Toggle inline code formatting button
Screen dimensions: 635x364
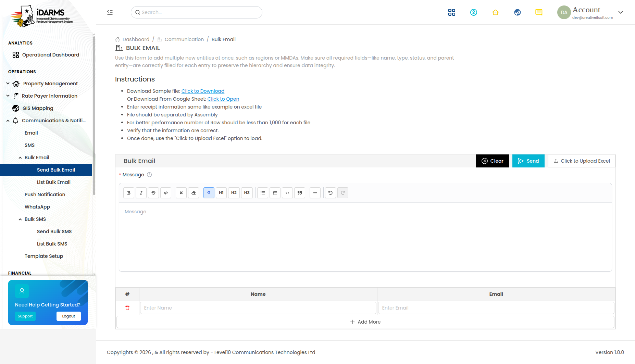[166, 193]
